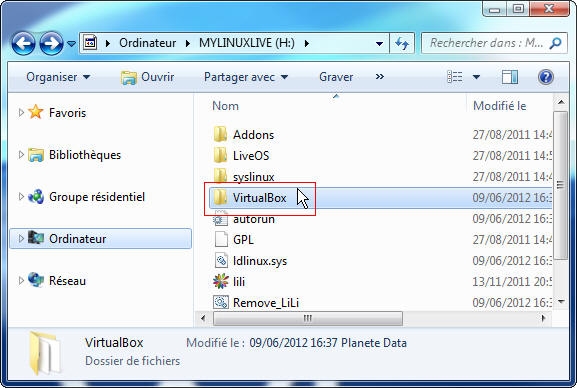The image size is (577, 388).
Task: Open the Partager avec menu
Action: pos(246,77)
